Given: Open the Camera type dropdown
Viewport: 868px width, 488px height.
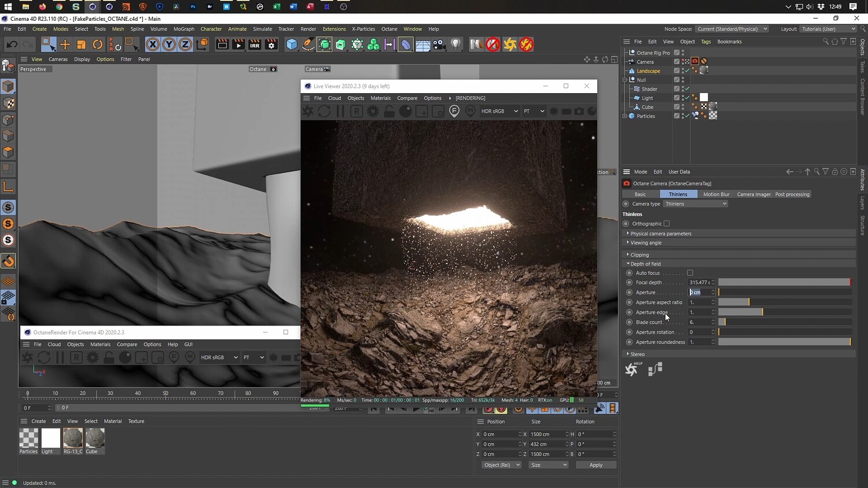Looking at the screenshot, I should click(695, 204).
